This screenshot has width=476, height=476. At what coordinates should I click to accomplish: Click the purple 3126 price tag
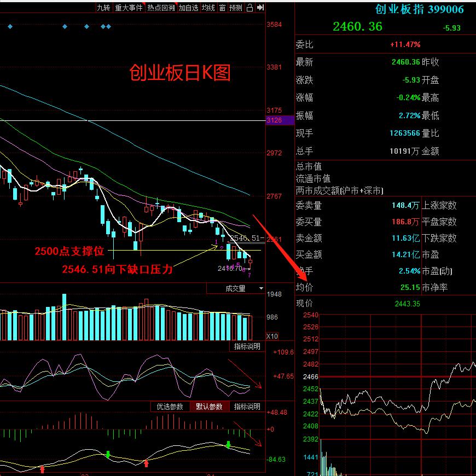(280, 120)
